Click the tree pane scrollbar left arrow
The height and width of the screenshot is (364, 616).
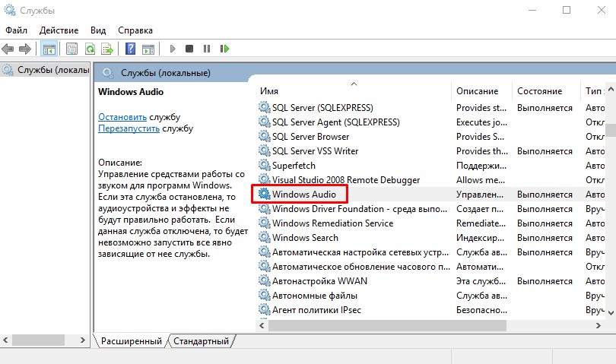[5, 340]
